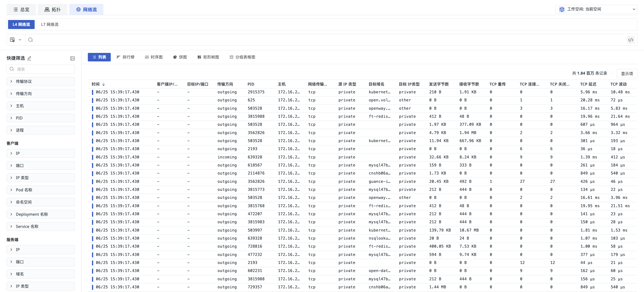Click the guance-i… domain cell

point(379,182)
